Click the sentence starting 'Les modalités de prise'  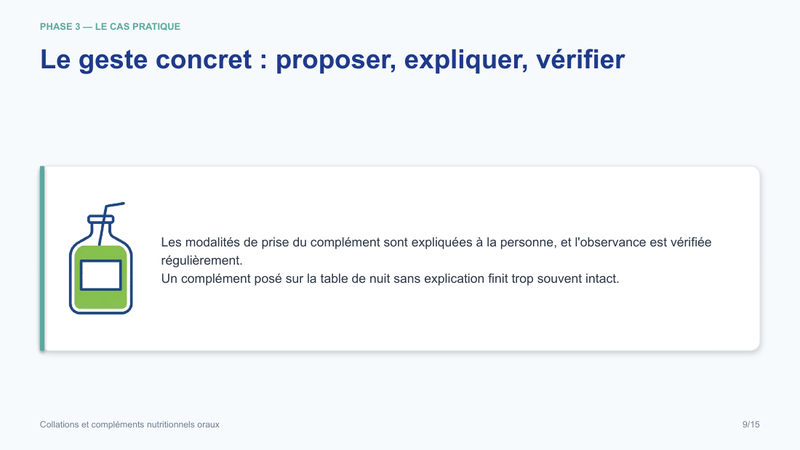436,251
